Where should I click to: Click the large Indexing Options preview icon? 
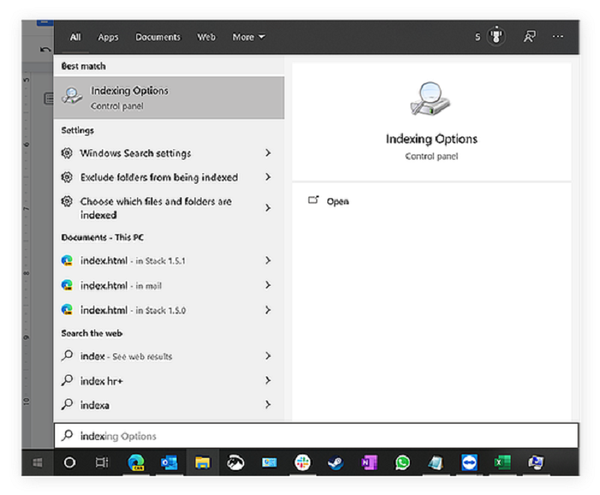tap(430, 99)
